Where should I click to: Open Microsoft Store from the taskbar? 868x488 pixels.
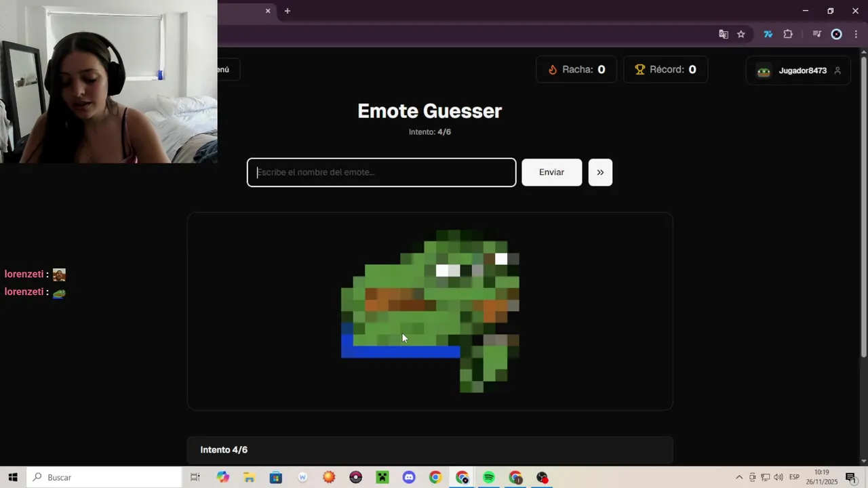tap(275, 477)
